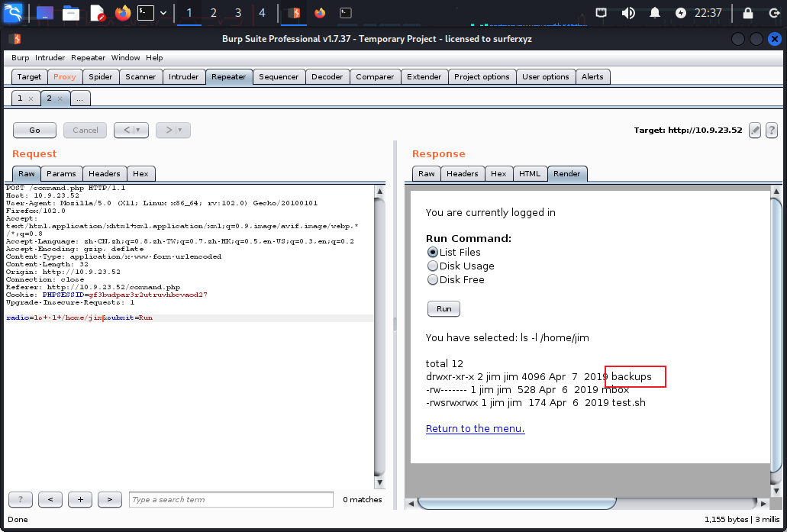Click the search + options button
This screenshot has width=787, height=532.
point(80,499)
